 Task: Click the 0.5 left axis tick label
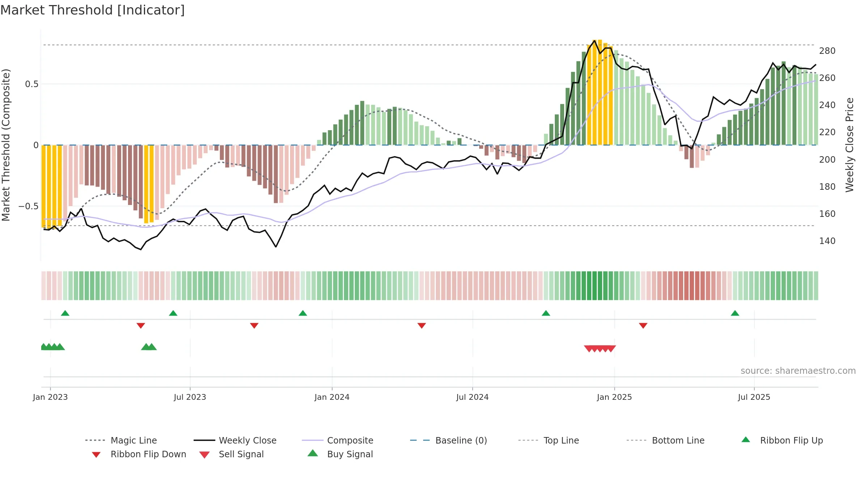tap(32, 84)
